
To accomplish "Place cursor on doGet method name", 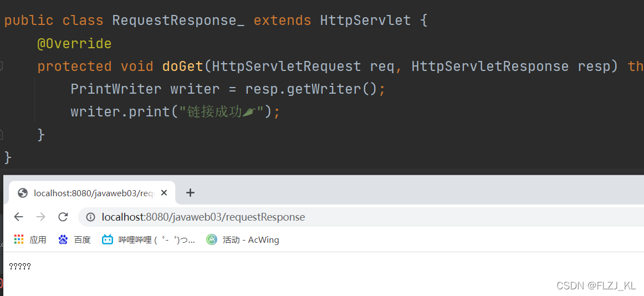I will (x=183, y=66).
